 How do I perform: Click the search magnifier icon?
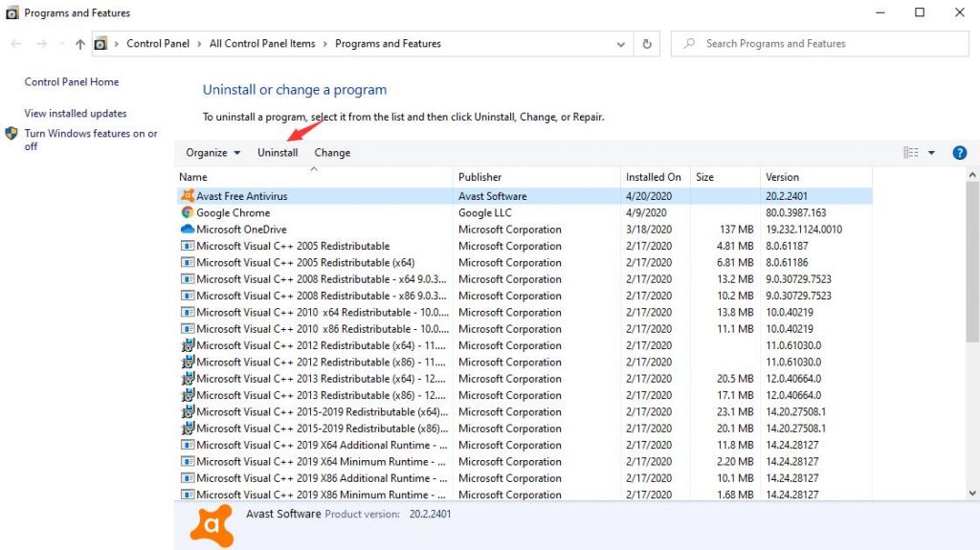tap(689, 43)
